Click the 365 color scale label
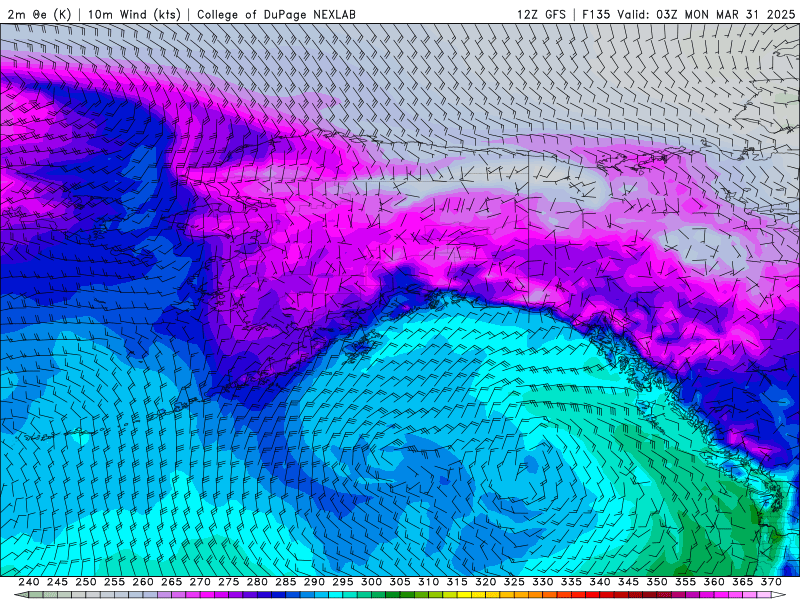 coord(743,582)
